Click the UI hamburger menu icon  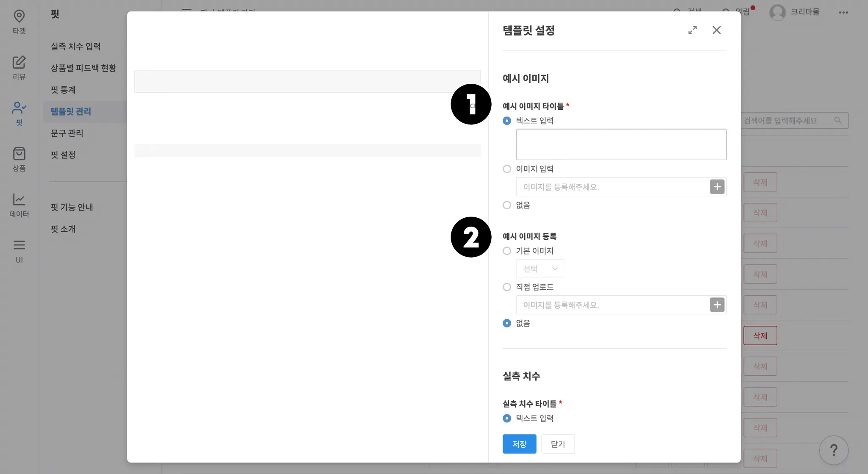click(x=19, y=245)
